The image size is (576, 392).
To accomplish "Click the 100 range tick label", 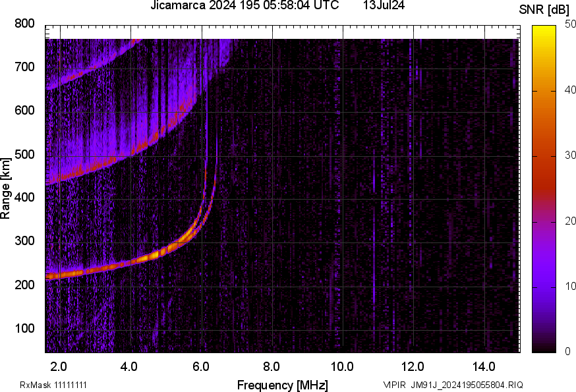I will tap(24, 328).
